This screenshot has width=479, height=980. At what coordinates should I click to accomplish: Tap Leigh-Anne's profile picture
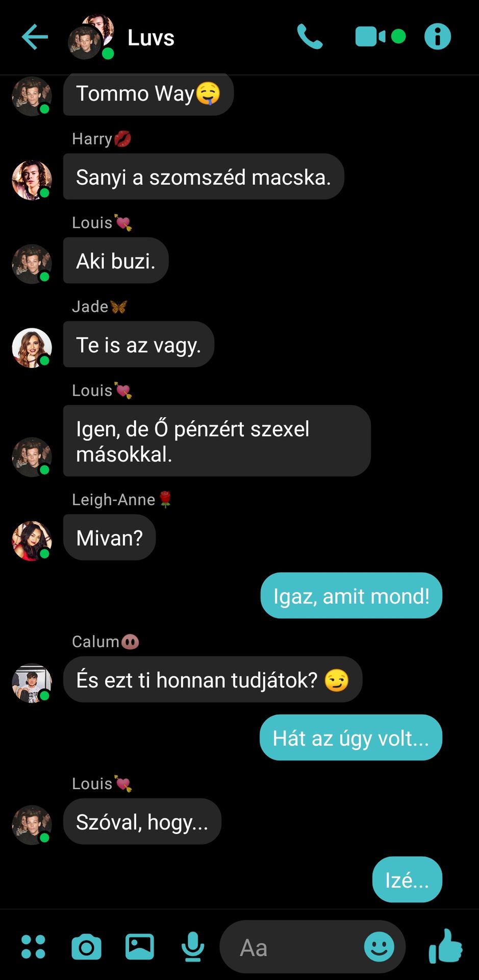click(32, 541)
